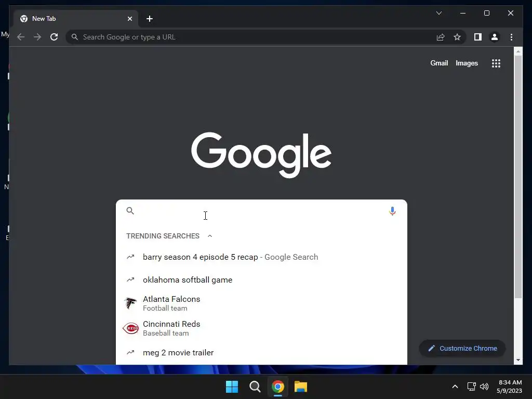Screen dimensions: 532x399
Task: Open the Google apps grid
Action: tap(496, 63)
